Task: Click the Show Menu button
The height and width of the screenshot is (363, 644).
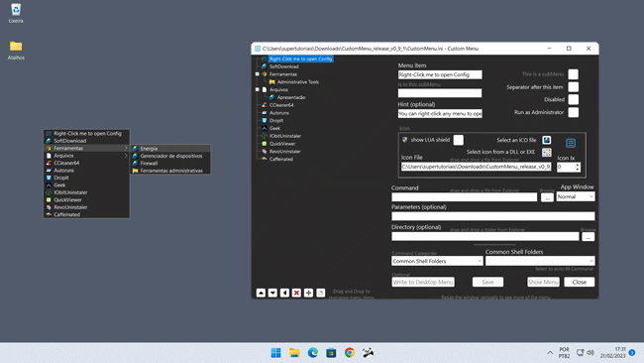Action: 543,282
